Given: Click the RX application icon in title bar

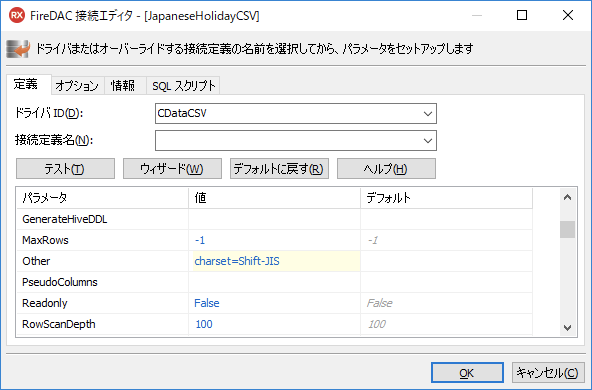Looking at the screenshot, I should 17,15.
